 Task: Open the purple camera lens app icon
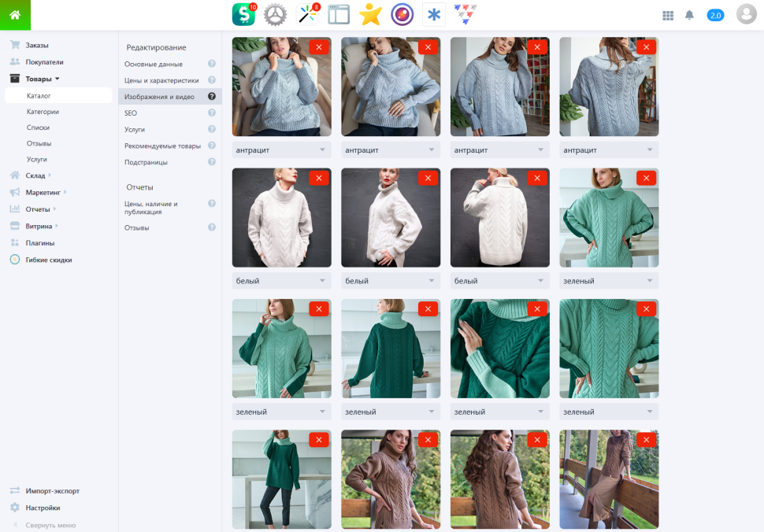coord(402,15)
